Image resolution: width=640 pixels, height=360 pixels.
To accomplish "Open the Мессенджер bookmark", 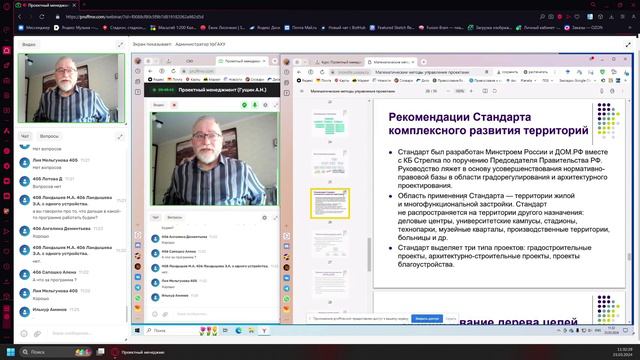I will [x=34, y=28].
